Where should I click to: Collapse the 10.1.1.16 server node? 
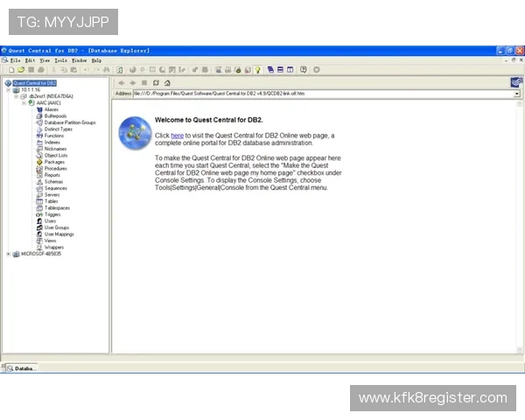[8, 89]
